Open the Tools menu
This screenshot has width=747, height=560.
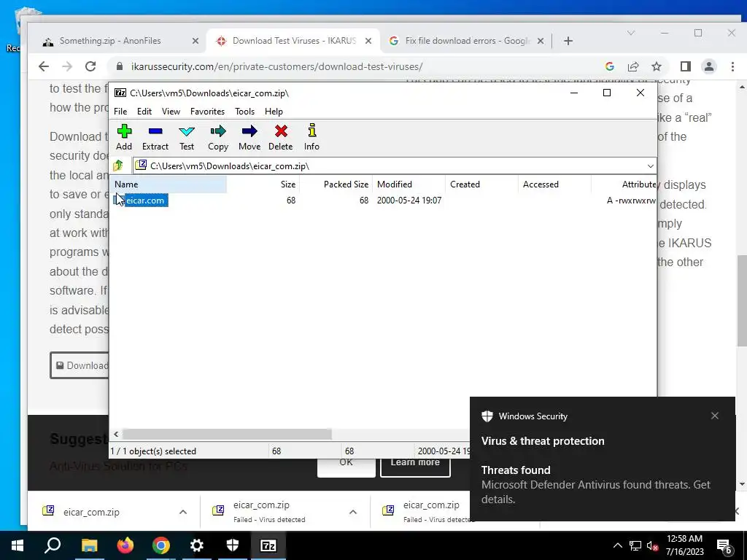(244, 112)
